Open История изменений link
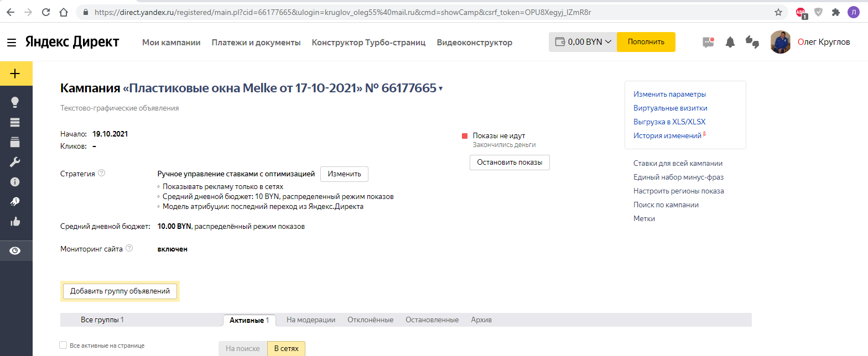The width and height of the screenshot is (868, 356). tap(667, 135)
